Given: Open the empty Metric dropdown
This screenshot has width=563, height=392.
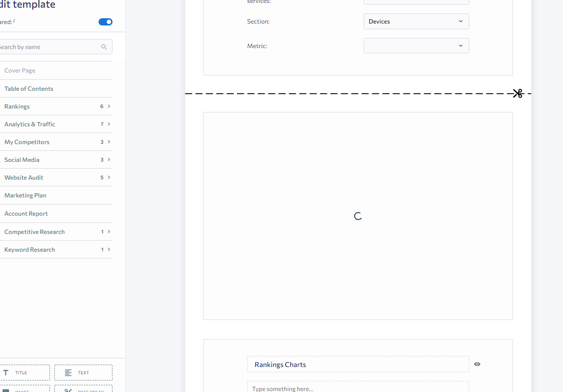Looking at the screenshot, I should (416, 46).
